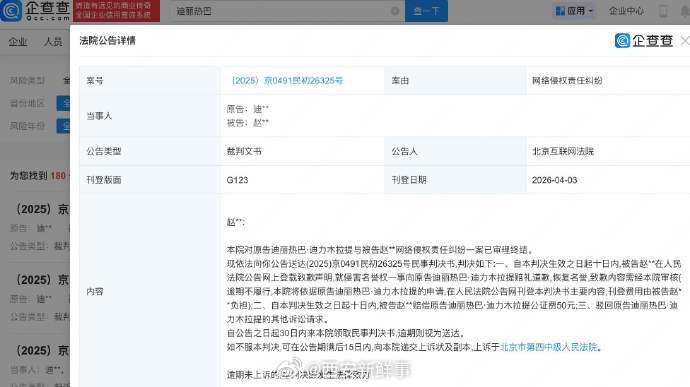Image resolution: width=690 pixels, height=387 pixels.
Task: Switch to the 人员 tab
Action: click(x=53, y=42)
